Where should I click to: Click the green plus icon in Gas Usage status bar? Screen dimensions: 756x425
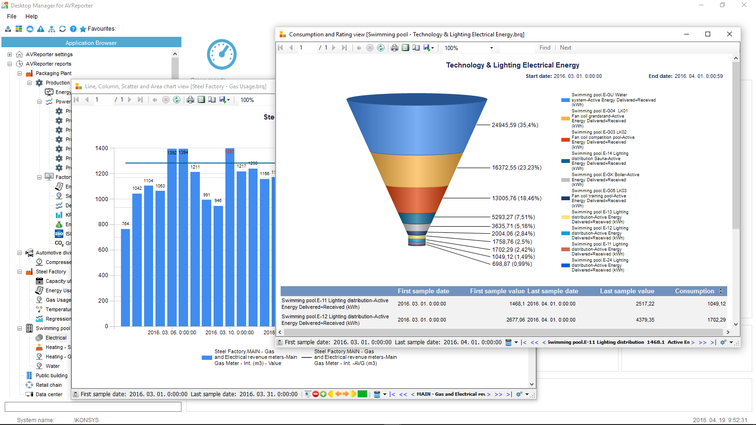pyautogui.click(x=323, y=394)
